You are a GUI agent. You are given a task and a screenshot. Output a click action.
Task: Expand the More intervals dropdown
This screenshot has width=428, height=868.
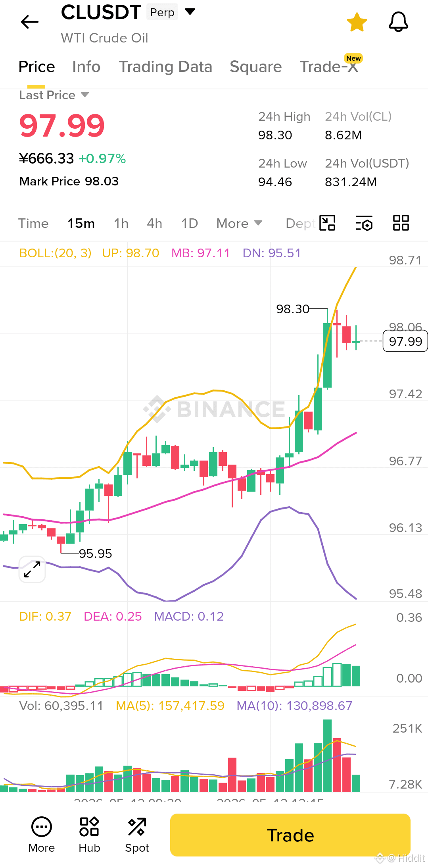tap(239, 224)
